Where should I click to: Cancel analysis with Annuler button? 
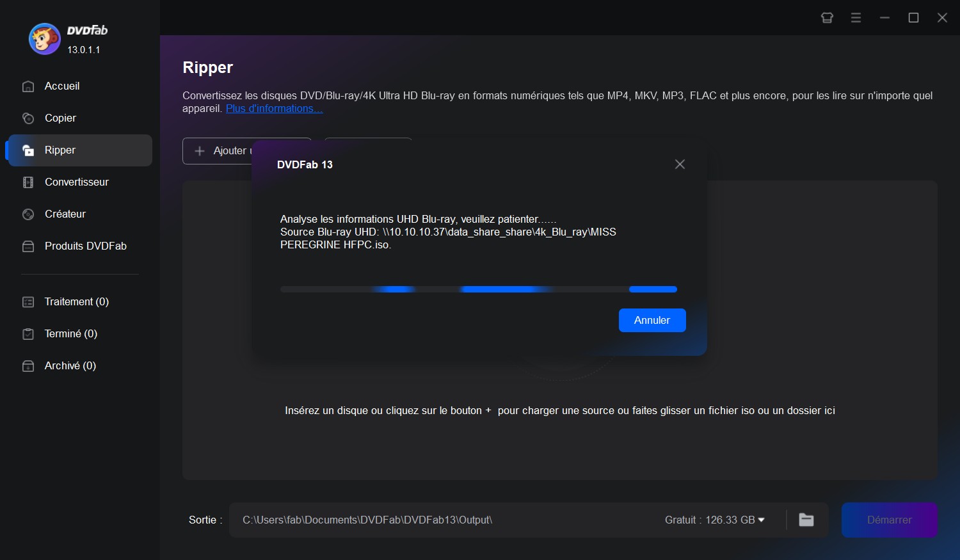pyautogui.click(x=652, y=320)
